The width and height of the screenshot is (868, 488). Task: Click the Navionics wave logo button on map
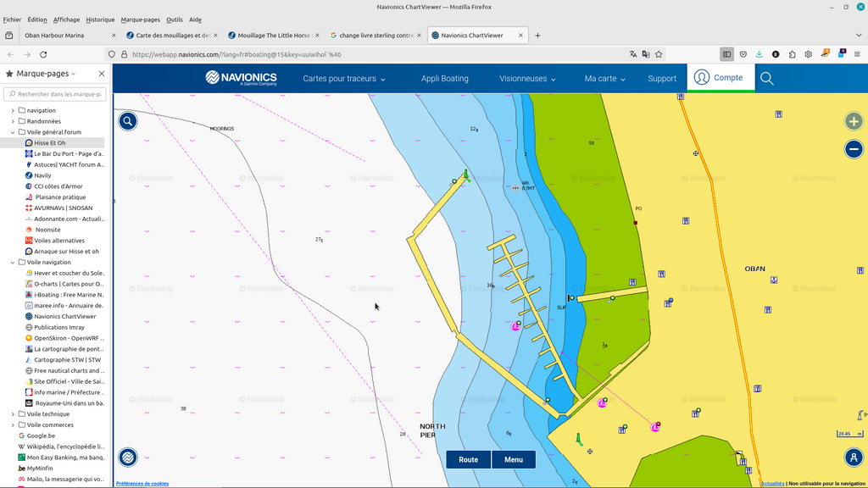pos(128,457)
